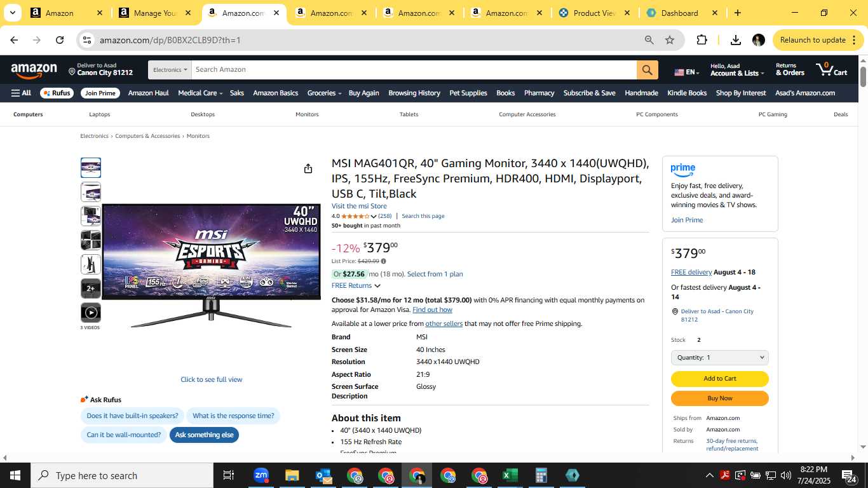Click the share icon above product image
This screenshot has width=868, height=488.
tap(308, 168)
